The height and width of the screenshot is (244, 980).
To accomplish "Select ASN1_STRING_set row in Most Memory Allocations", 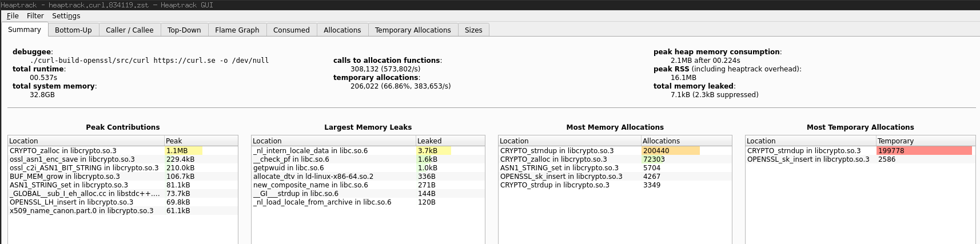I will click(559, 168).
